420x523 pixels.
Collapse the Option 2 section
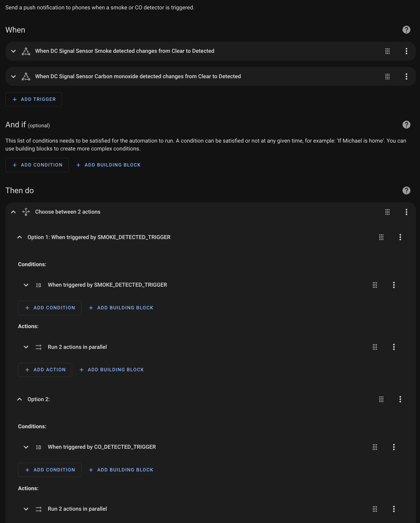pyautogui.click(x=20, y=399)
